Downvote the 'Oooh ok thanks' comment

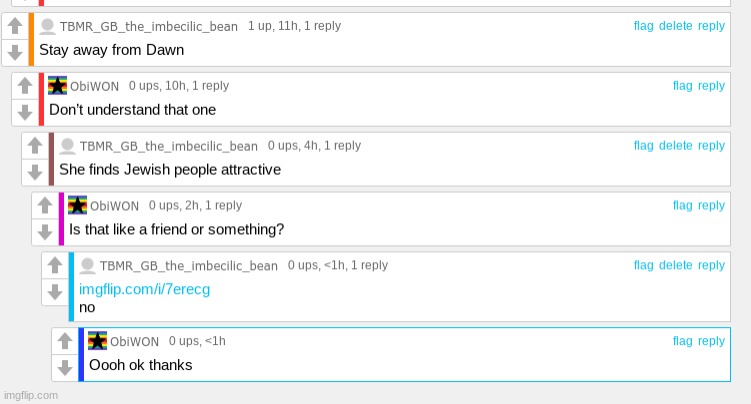[65, 367]
